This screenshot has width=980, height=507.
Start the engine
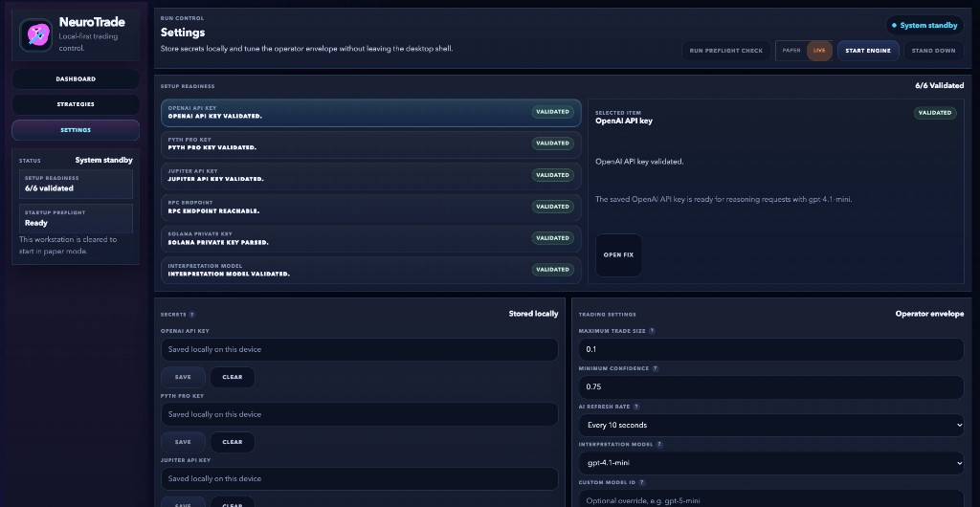click(868, 51)
